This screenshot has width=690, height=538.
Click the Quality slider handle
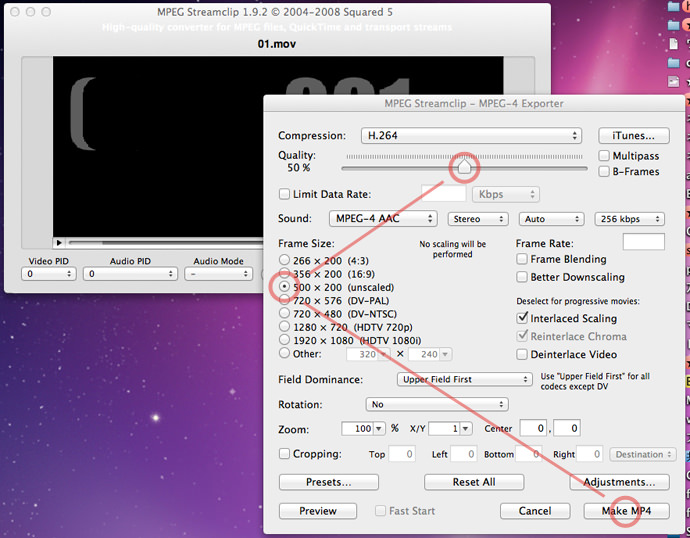464,165
